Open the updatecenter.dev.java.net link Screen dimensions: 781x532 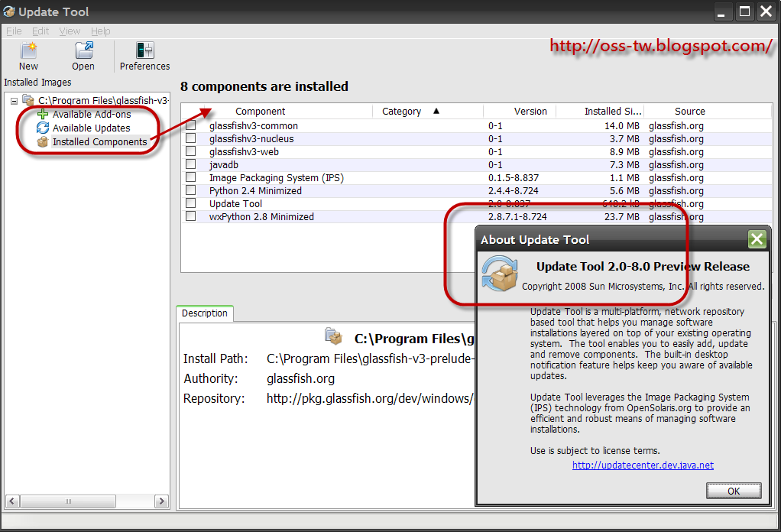pyautogui.click(x=643, y=465)
